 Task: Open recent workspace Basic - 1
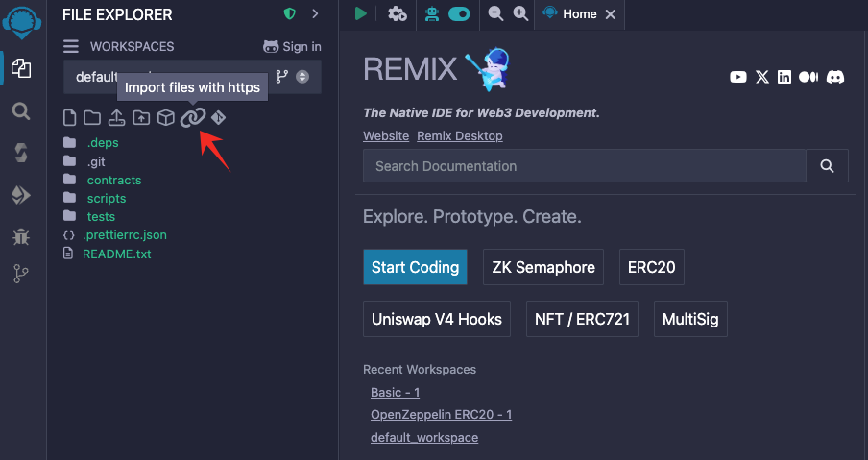pos(396,392)
